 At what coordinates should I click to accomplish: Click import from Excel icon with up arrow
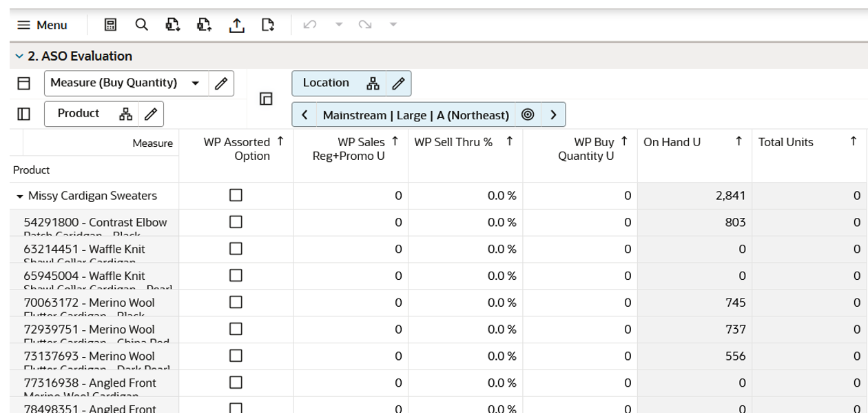[x=204, y=25]
